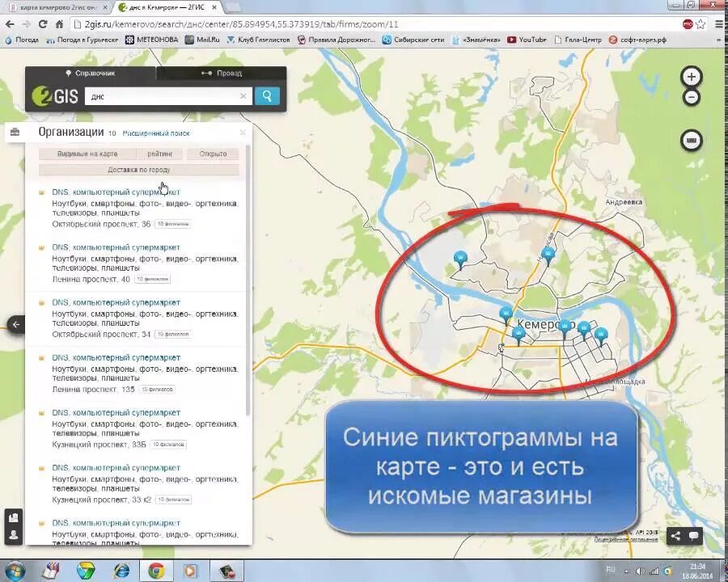This screenshot has width=728, height=582.
Task: Launch Internet Explorer from the taskbar
Action: [x=121, y=571]
